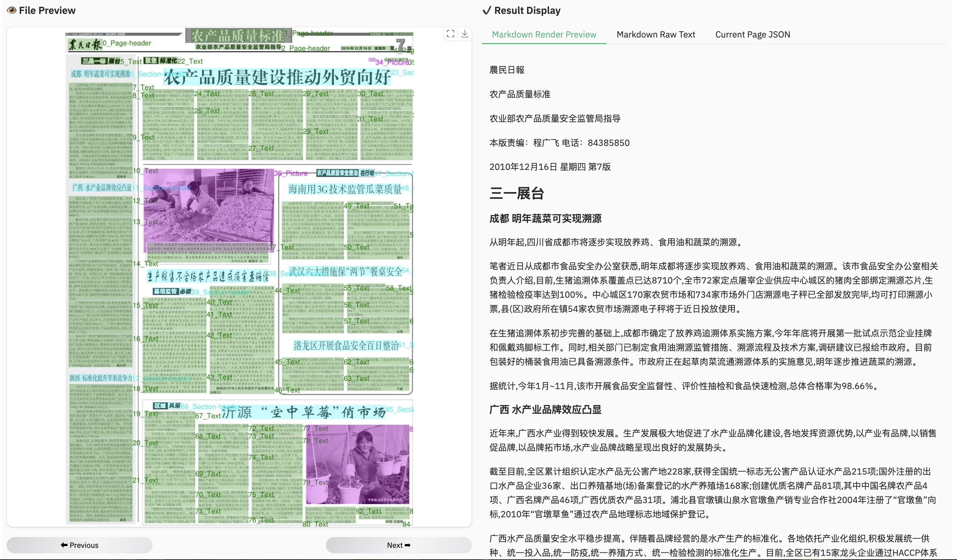Select the Markdown Render Preview tab
This screenshot has height=560, width=957.
tap(544, 34)
